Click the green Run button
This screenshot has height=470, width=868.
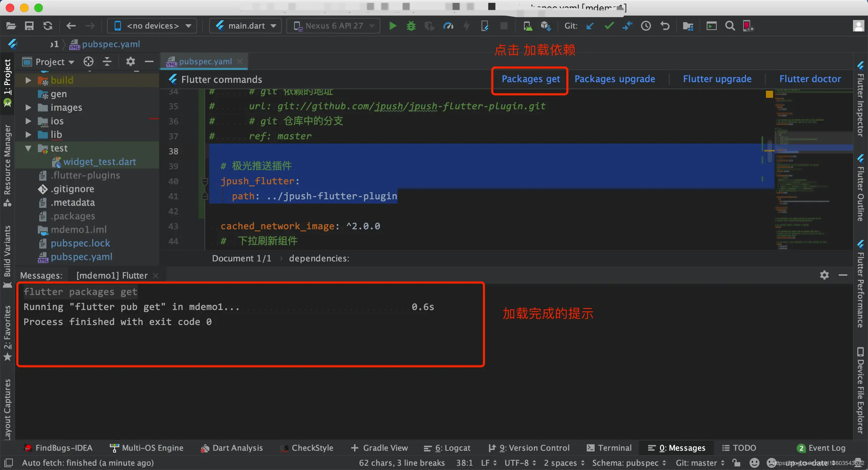[393, 26]
